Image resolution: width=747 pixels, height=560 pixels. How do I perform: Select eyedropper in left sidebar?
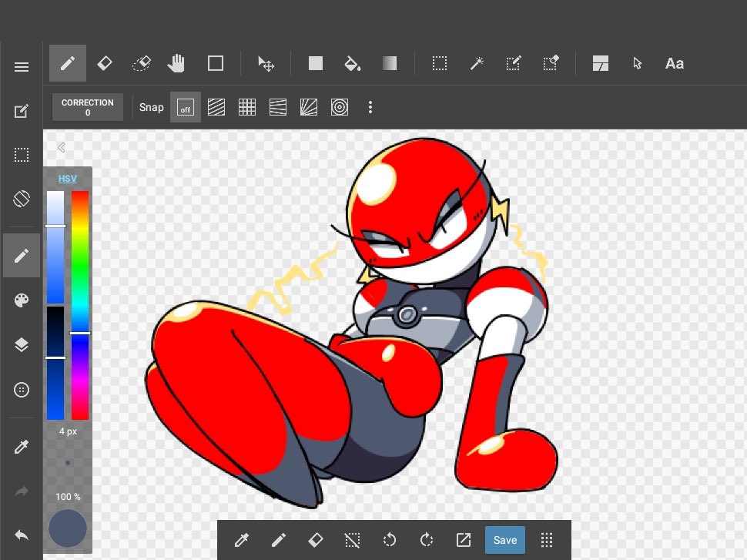tap(22, 447)
